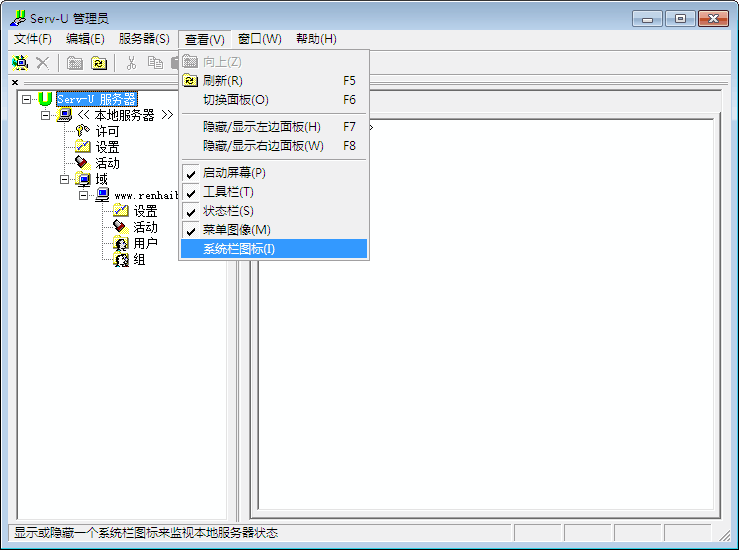Choose 系统栏图标(I) from the View menu

coord(238,249)
